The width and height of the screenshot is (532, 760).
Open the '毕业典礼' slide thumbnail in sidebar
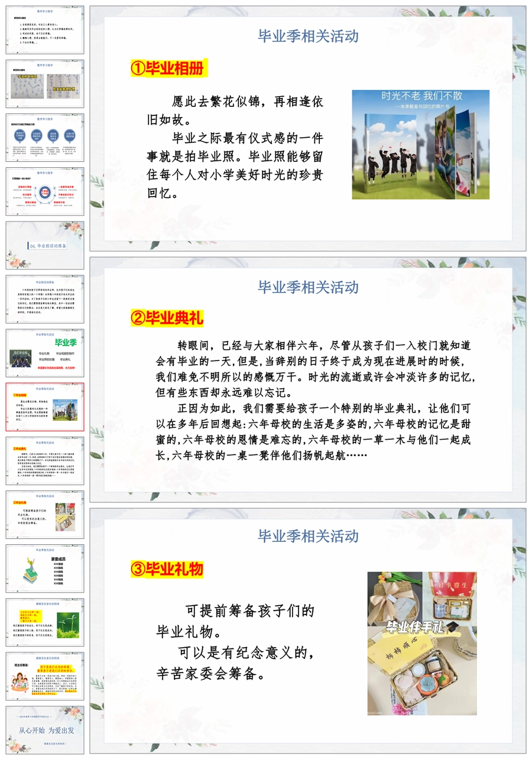coord(45,460)
